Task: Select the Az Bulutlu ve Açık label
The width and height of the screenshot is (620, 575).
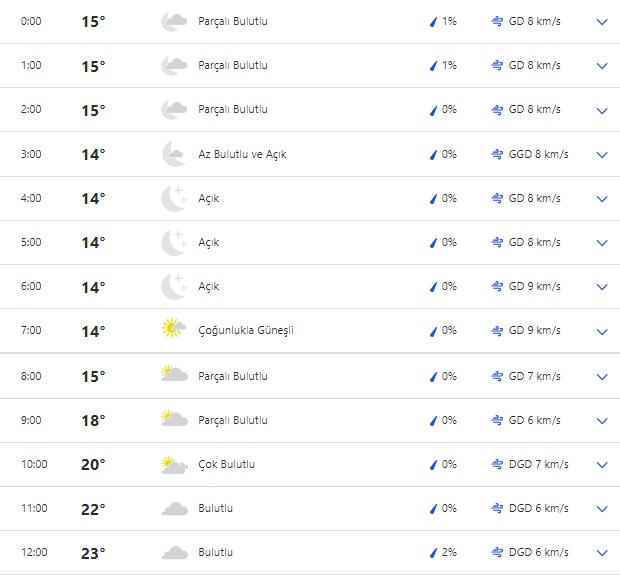Action: coord(242,155)
